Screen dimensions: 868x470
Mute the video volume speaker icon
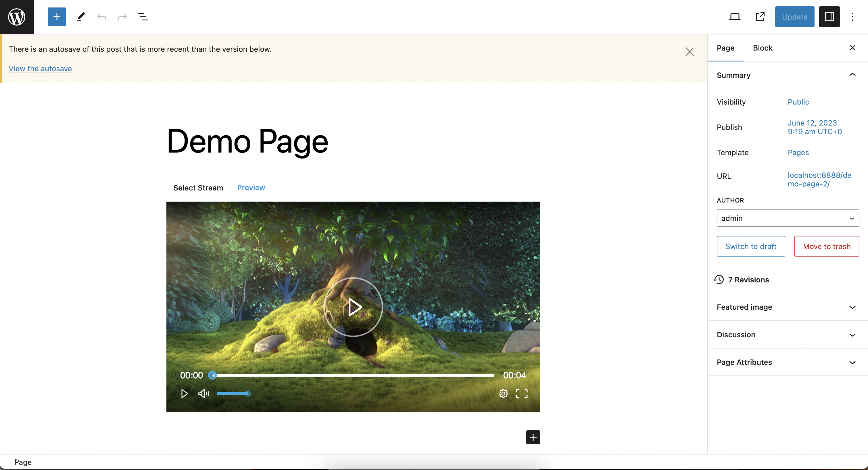pos(203,394)
